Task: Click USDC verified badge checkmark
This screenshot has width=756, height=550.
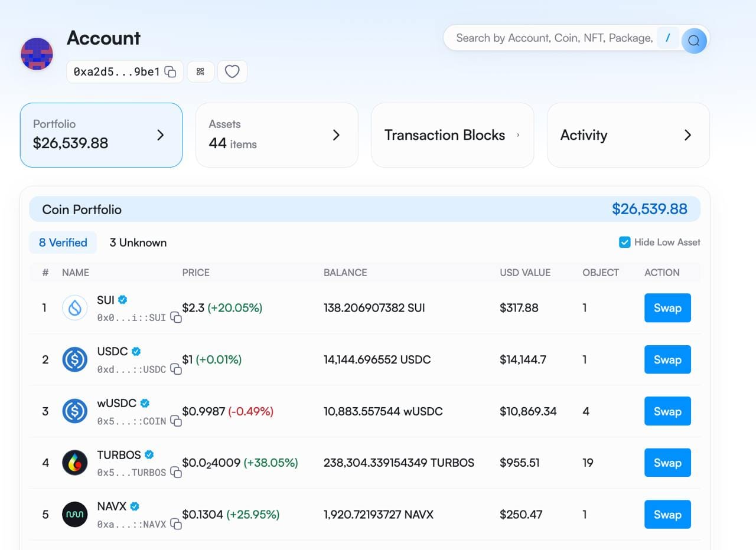Action: [x=136, y=351]
